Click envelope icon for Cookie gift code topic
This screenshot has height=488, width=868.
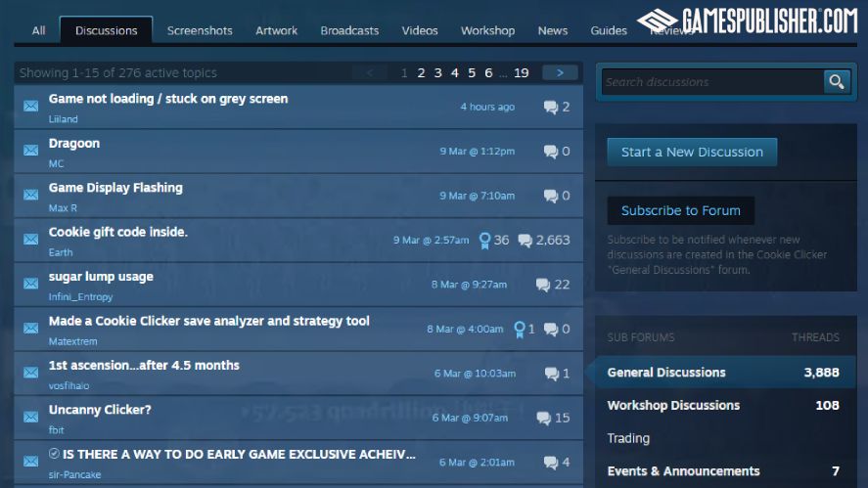coord(31,239)
